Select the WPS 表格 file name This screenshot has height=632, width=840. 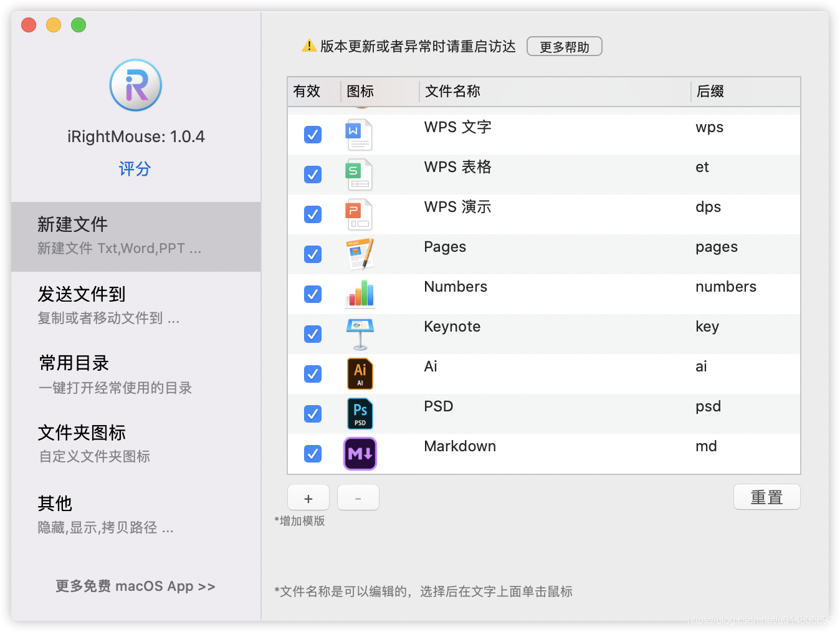[x=458, y=167]
